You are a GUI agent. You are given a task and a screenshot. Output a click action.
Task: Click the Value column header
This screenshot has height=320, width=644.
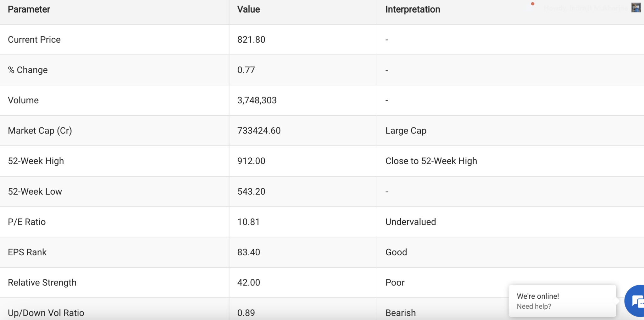coord(248,9)
